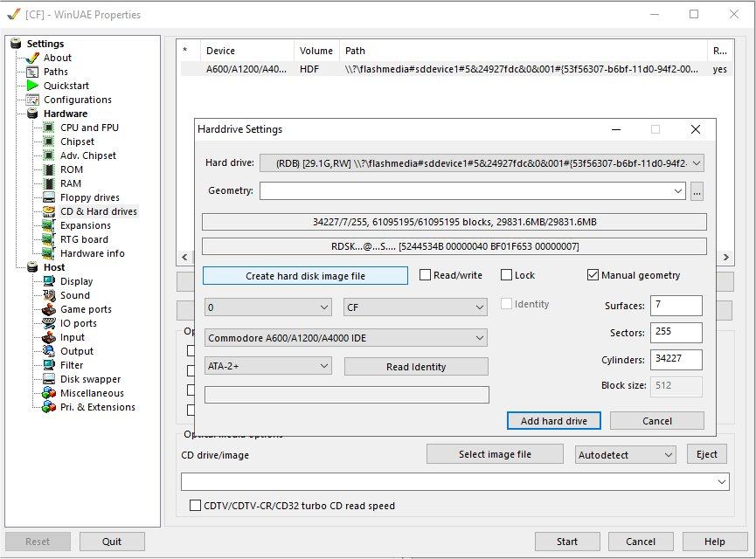Click the Geometry browse ellipsis button
This screenshot has width=756, height=559.
697,190
